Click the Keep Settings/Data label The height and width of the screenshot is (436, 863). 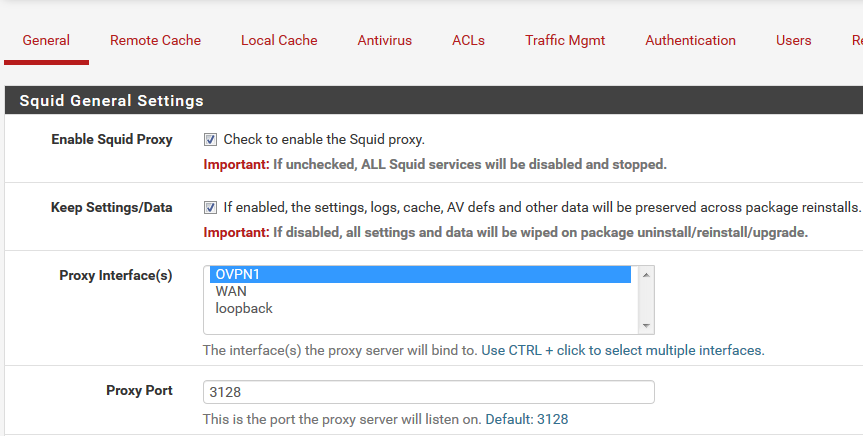112,208
